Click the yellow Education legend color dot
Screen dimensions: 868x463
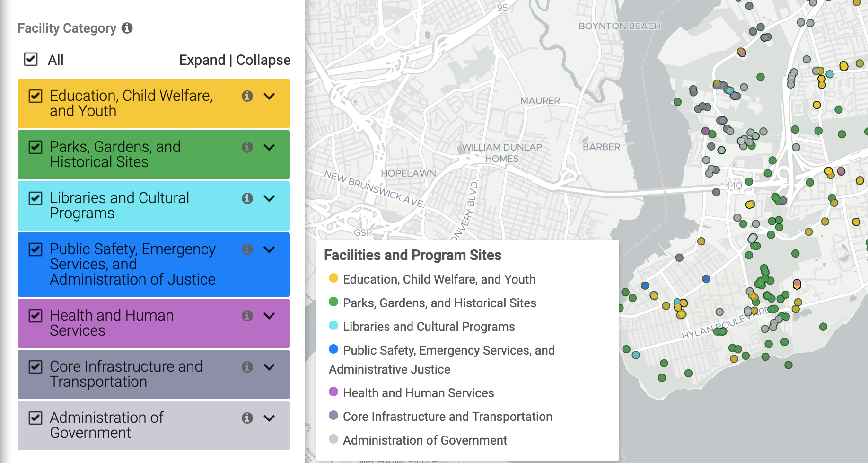coord(333,278)
